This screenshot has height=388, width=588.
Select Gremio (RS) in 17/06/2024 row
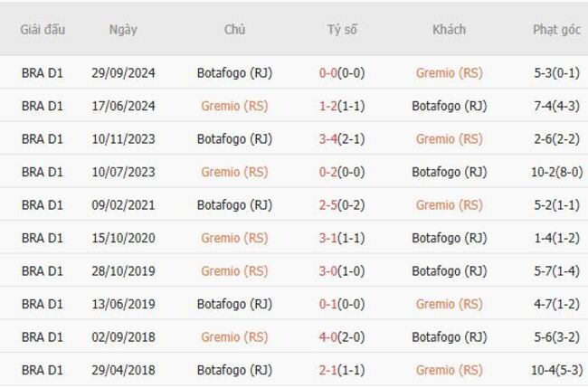pyautogui.click(x=234, y=106)
